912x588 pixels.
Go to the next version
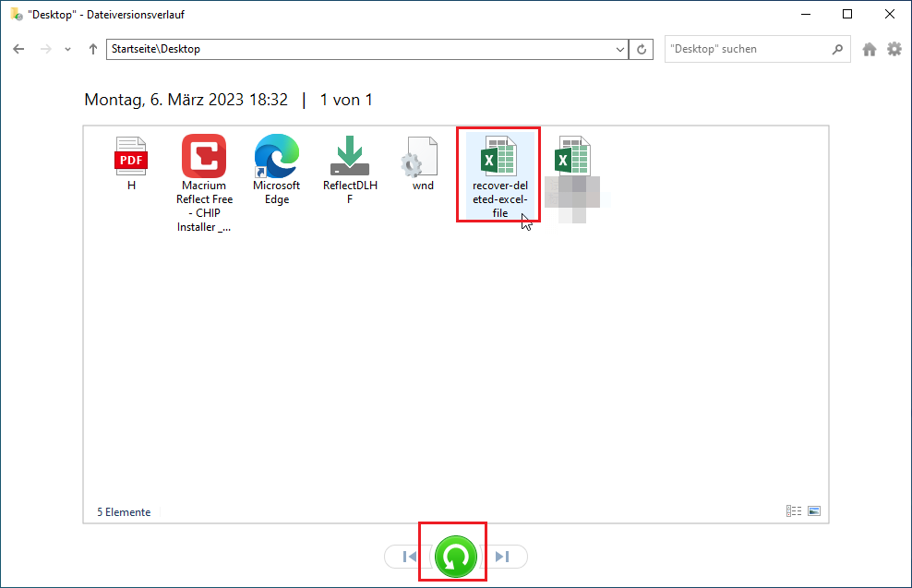pyautogui.click(x=503, y=557)
